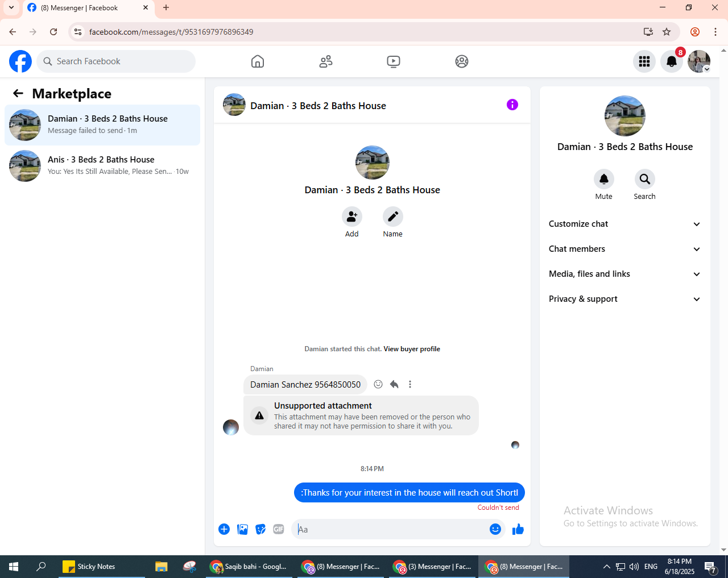Click the Unsupported attachment message
This screenshot has height=578, width=728.
click(x=361, y=415)
